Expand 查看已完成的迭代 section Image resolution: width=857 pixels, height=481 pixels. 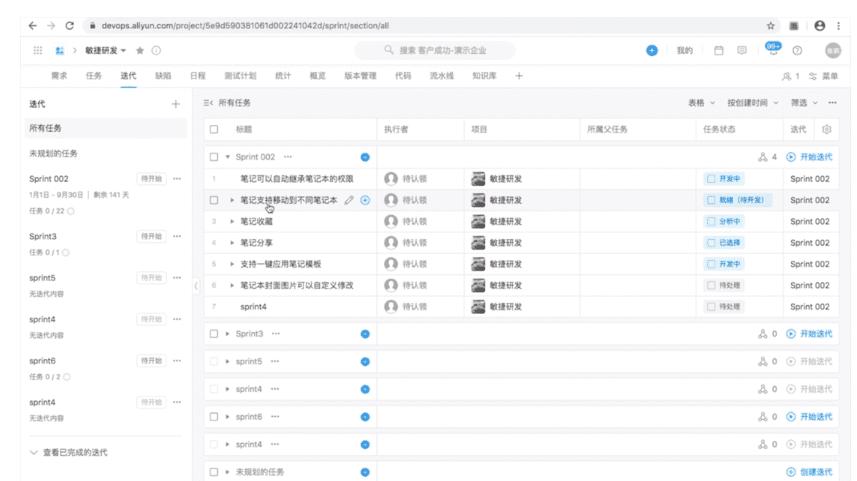point(69,453)
